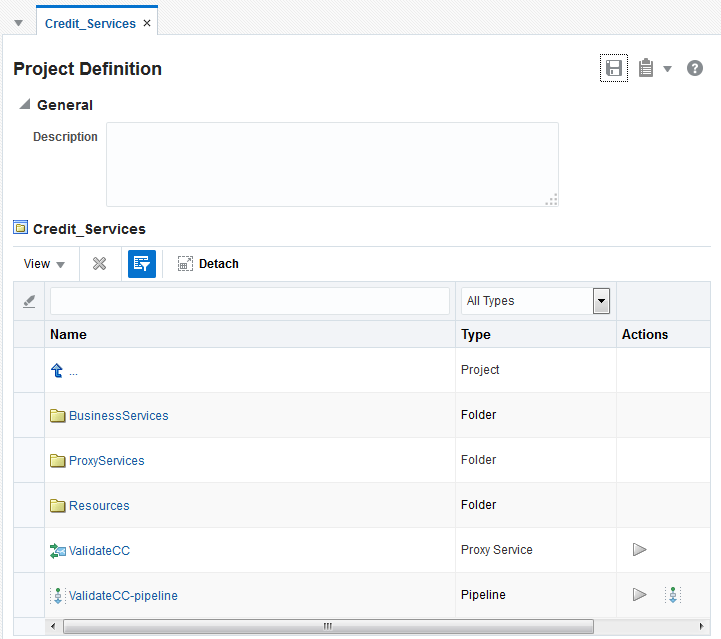Screen dimensions: 721x639
Task: Click the Detach button
Action: [x=208, y=263]
